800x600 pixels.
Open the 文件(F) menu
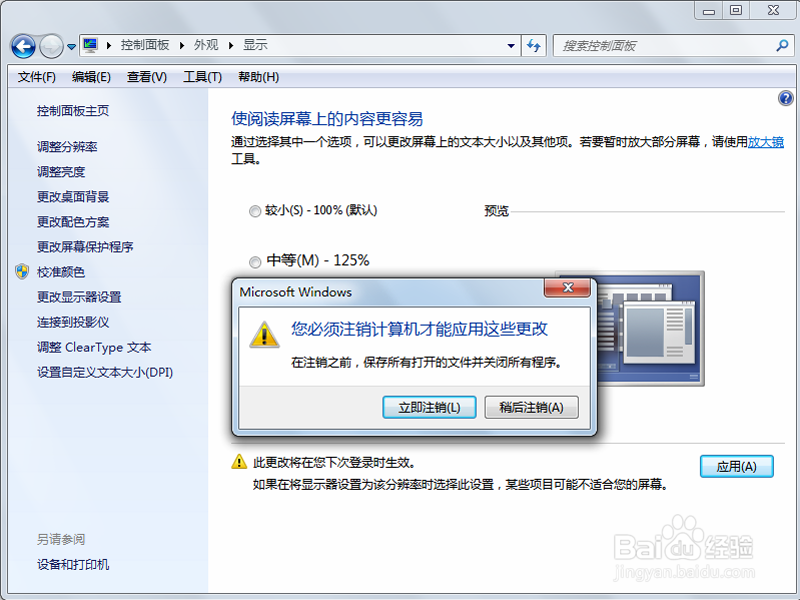tap(37, 77)
